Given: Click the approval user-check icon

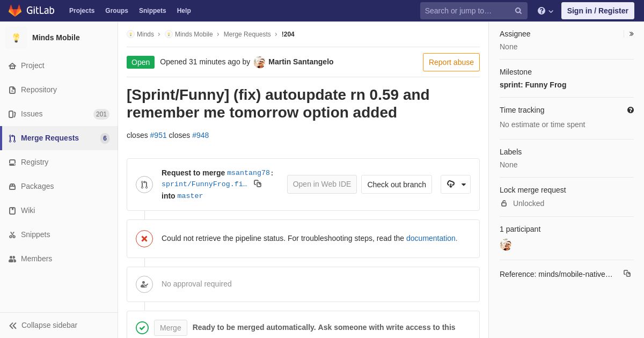Looking at the screenshot, I should click(144, 284).
